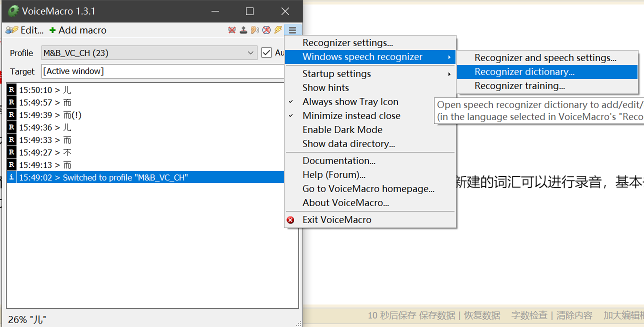Toggle the ear listening icon
This screenshot has width=644, height=327.
(x=255, y=30)
